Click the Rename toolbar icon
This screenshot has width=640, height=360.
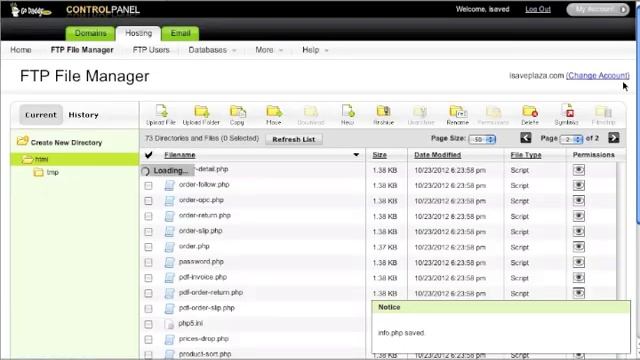(458, 111)
